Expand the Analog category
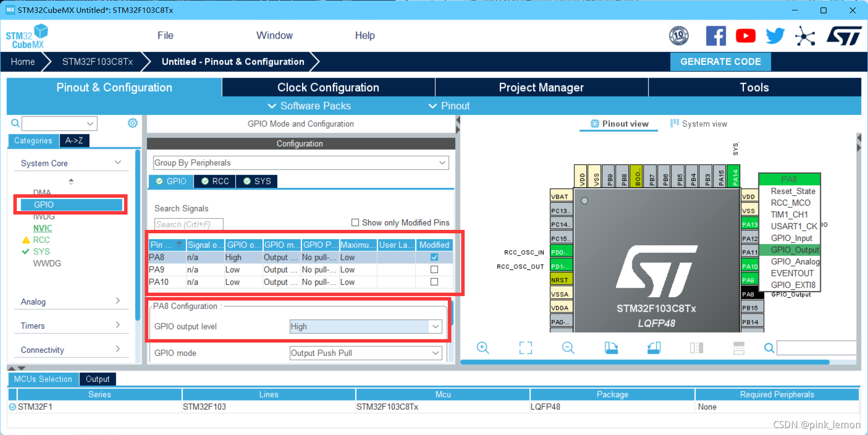868x435 pixels. pos(118,301)
